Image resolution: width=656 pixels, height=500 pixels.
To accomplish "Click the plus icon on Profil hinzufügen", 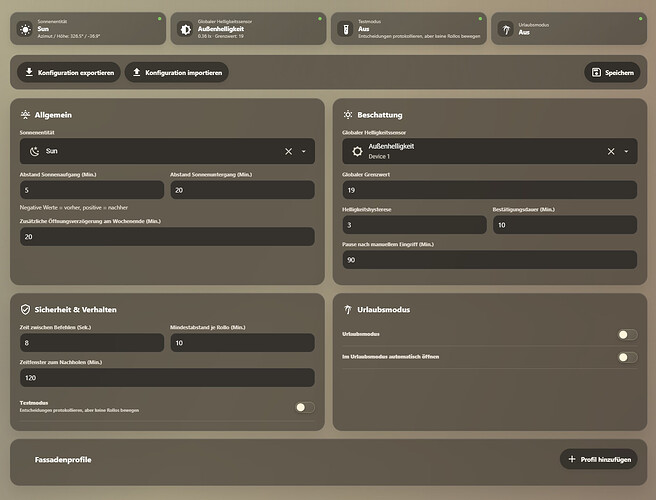I will 572,459.
